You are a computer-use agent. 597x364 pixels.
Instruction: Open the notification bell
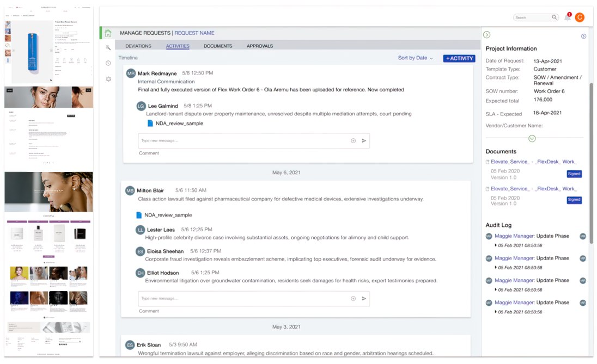tap(567, 17)
